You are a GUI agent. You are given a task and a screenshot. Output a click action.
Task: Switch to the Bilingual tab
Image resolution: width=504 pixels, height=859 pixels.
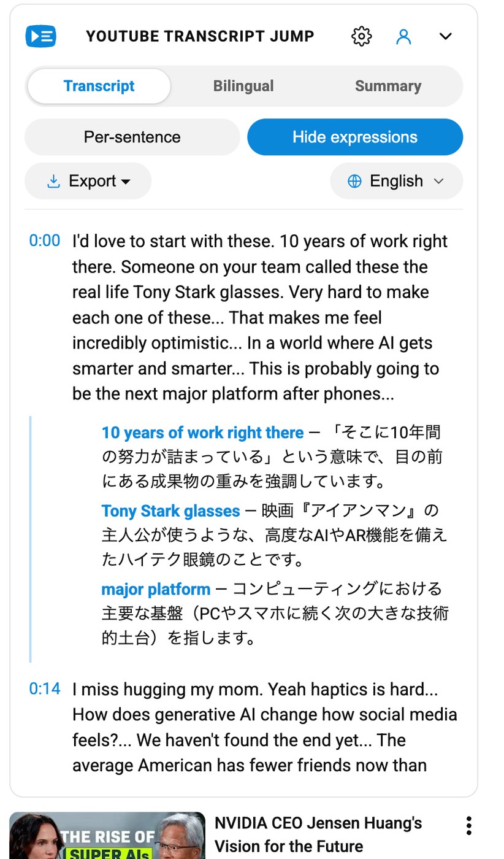click(x=243, y=86)
